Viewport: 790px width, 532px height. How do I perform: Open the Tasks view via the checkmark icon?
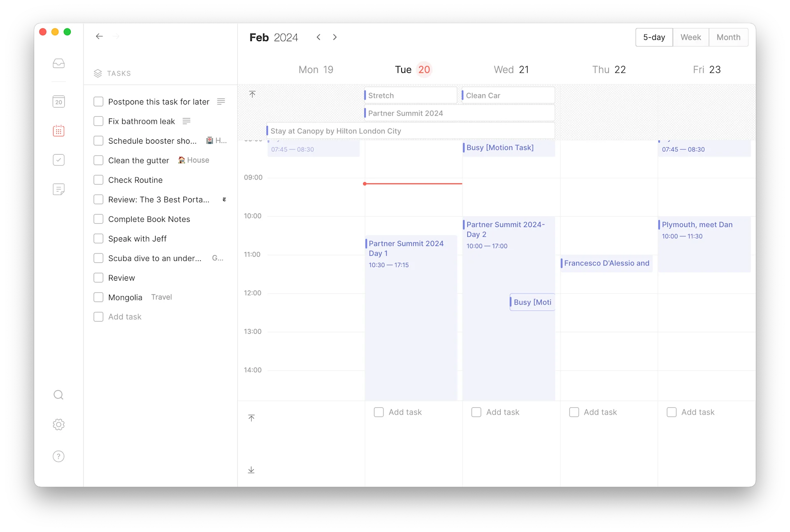point(59,160)
